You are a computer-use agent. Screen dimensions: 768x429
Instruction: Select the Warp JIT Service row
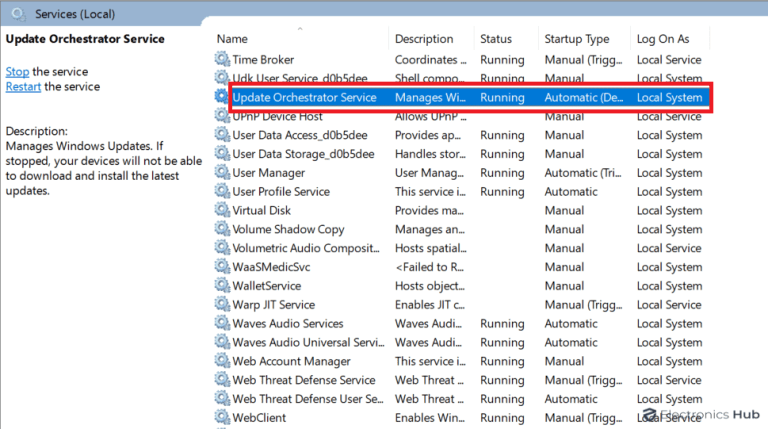[273, 305]
